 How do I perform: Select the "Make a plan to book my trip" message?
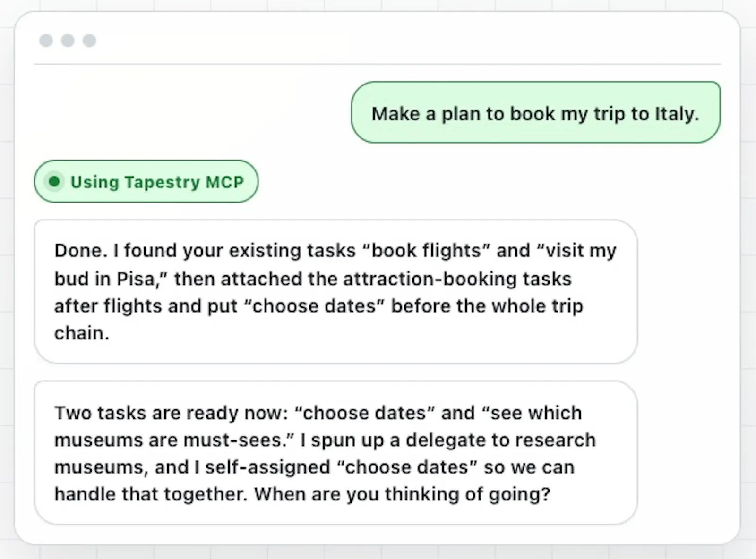[x=535, y=112]
